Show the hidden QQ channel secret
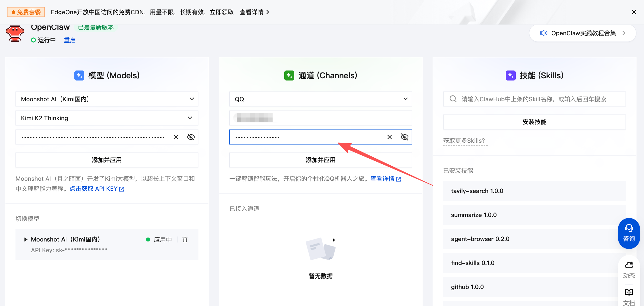This screenshot has width=644, height=306. [x=404, y=137]
